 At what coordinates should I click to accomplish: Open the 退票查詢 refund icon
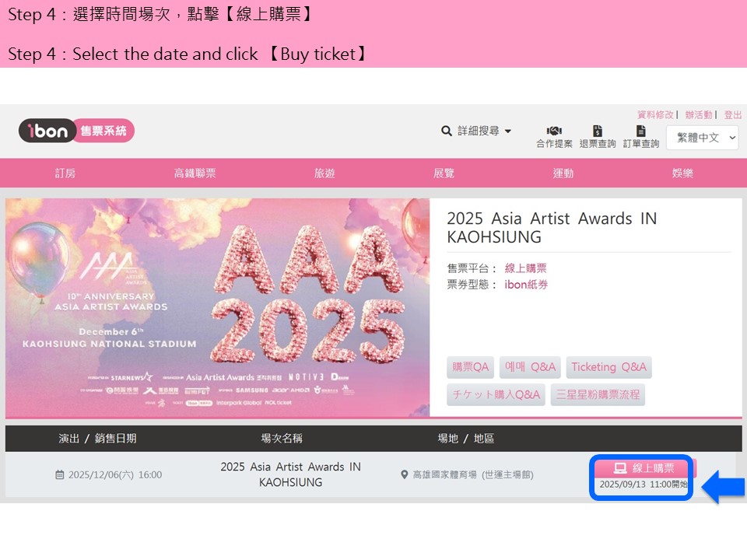tap(598, 131)
